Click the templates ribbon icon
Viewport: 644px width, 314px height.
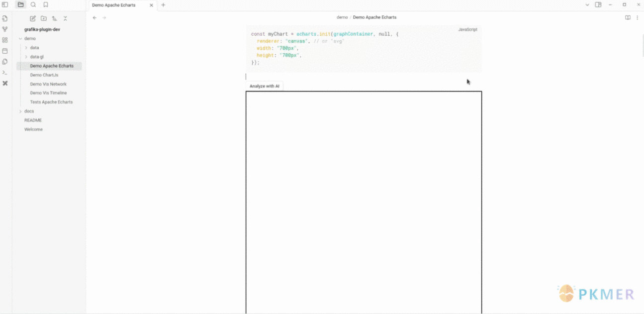(x=5, y=62)
